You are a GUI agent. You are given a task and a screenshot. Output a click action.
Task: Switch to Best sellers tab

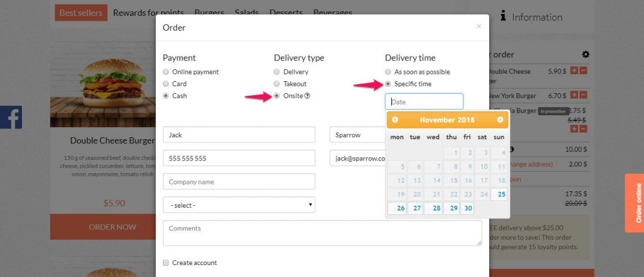pyautogui.click(x=81, y=13)
